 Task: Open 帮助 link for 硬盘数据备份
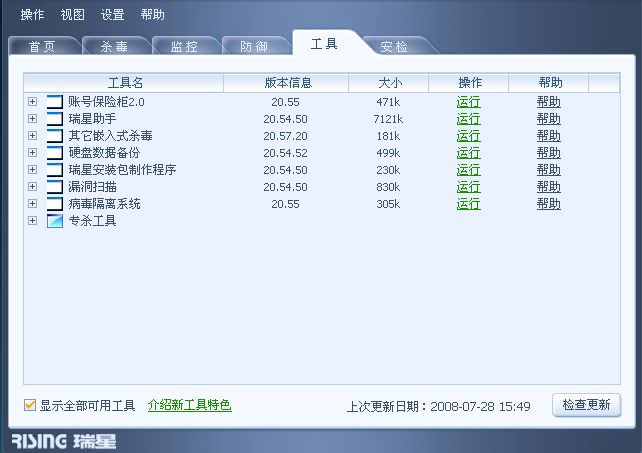point(549,153)
